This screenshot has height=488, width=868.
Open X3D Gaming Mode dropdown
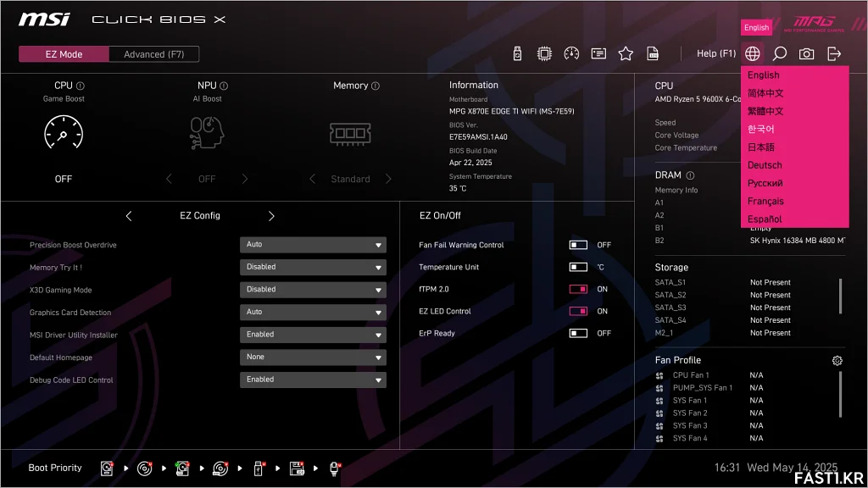coord(313,290)
